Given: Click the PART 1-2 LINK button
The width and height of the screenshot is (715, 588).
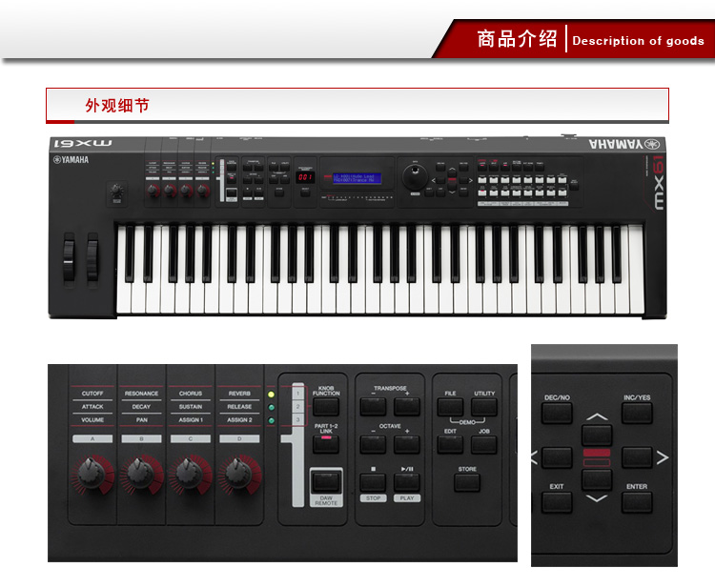Looking at the screenshot, I should pyautogui.click(x=326, y=444).
